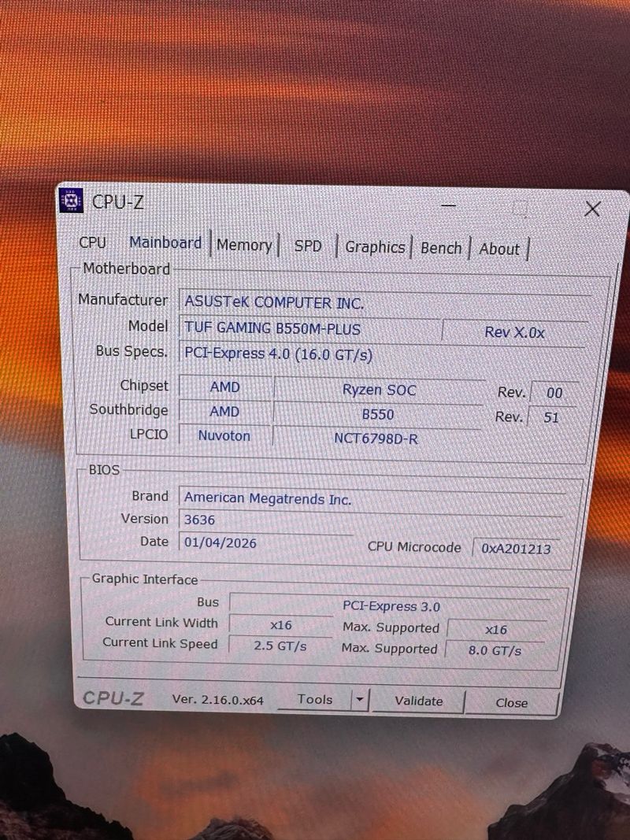Click the southbridge Rev. 51 value
Viewport: 630px width, 840px height.
pos(551,416)
